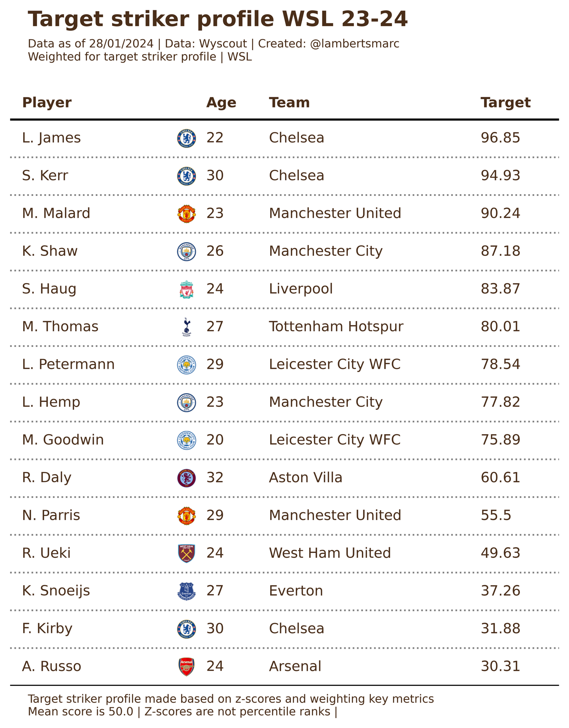569x728 pixels.
Task: Click the Aston Villa crest beside R. Daly
Action: click(x=186, y=478)
